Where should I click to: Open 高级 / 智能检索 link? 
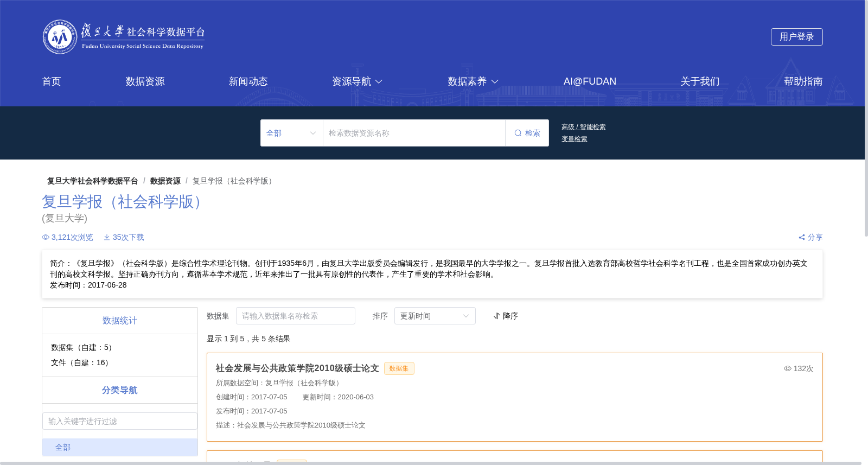pos(584,127)
